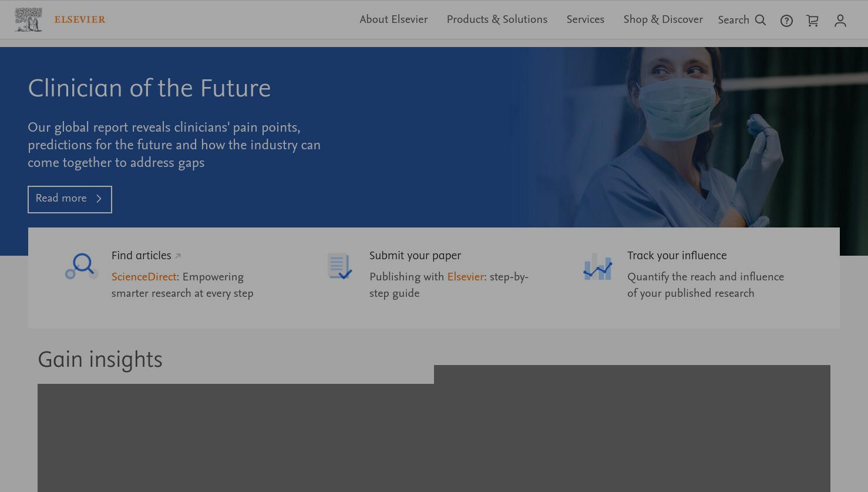
Task: Open the shopping cart icon
Action: [x=812, y=21]
